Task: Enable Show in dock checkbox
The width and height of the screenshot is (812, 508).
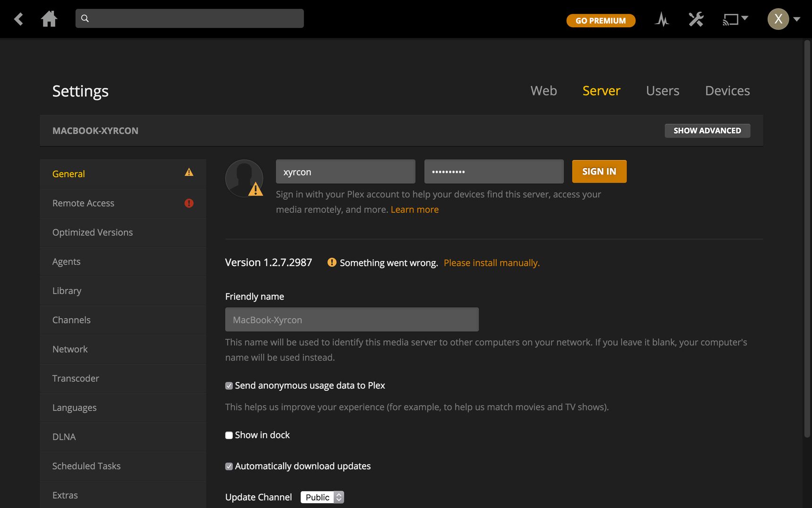Action: pos(229,435)
